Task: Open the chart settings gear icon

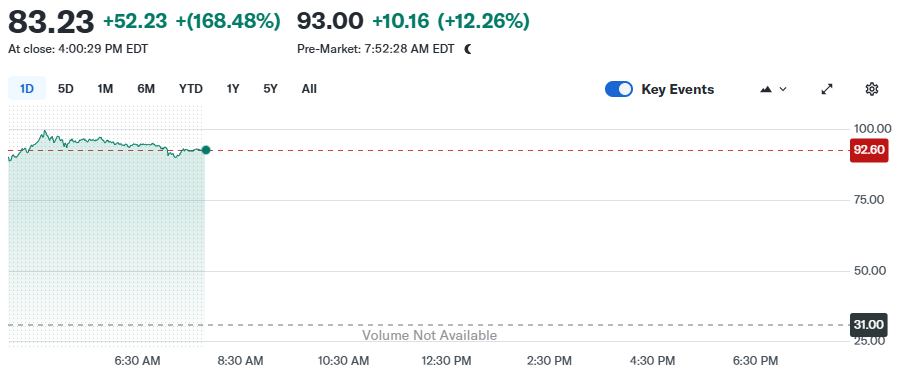Action: coord(871,89)
